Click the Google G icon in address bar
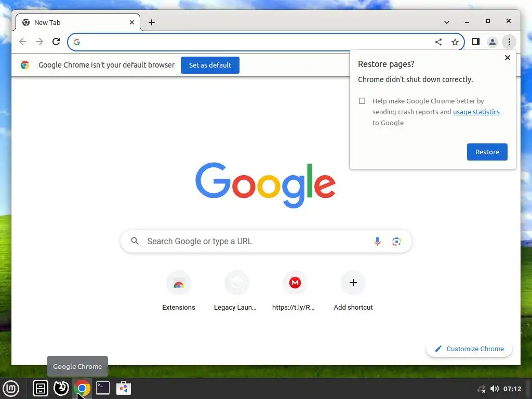Screen dimensions: 532x399 pos(77,42)
